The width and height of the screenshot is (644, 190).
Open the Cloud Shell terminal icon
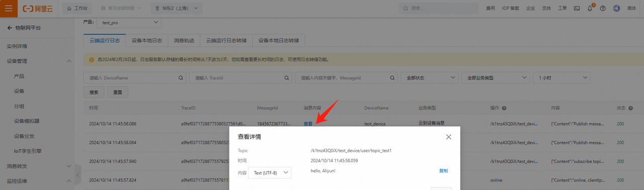(x=577, y=9)
